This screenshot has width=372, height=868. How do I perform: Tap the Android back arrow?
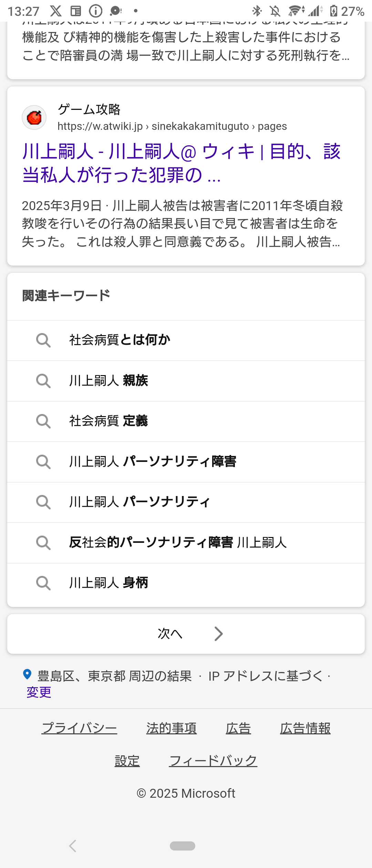[72, 846]
